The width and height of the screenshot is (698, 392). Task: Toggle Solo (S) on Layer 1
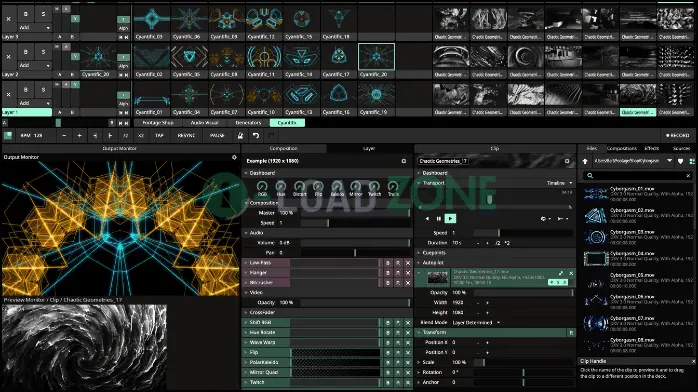43,90
